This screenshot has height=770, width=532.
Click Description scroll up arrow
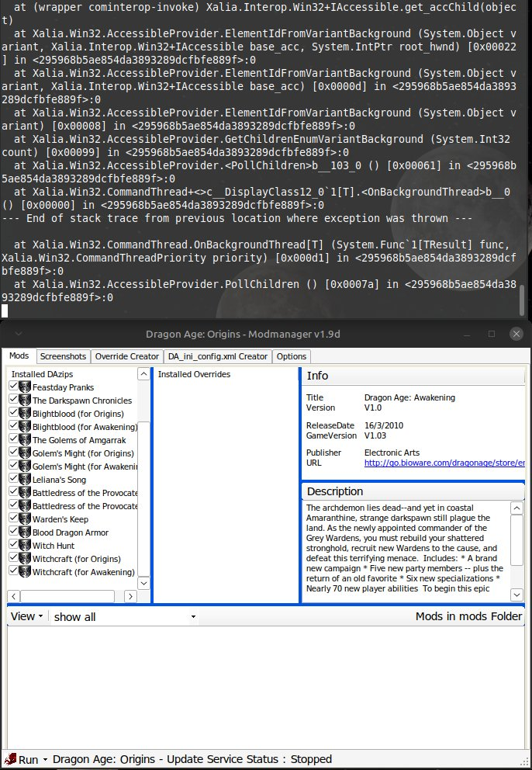516,508
